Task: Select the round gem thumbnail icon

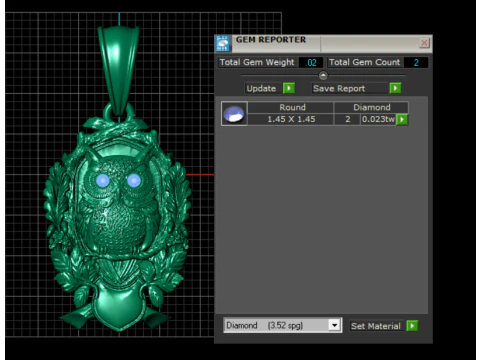Action: pyautogui.click(x=234, y=114)
